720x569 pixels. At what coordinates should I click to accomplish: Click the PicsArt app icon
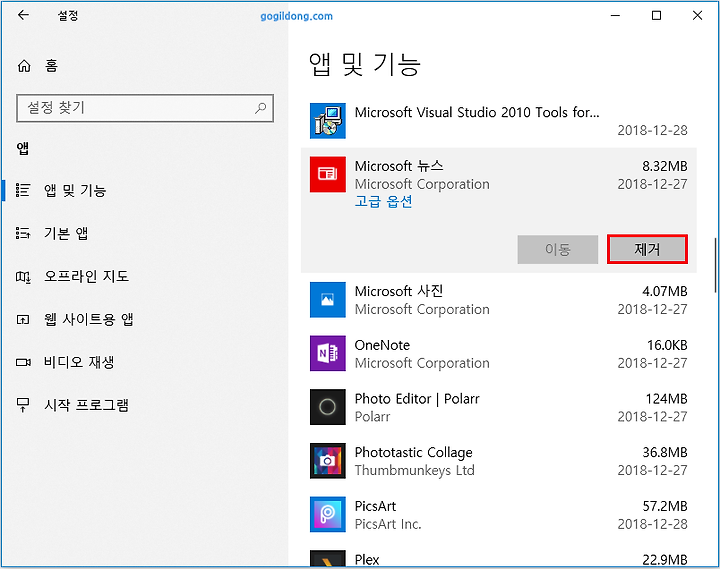click(327, 514)
